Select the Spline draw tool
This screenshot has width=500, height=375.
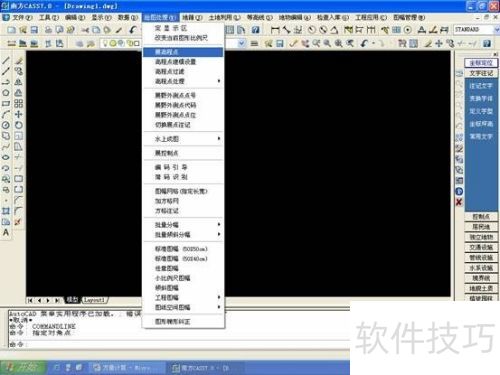coord(6,147)
